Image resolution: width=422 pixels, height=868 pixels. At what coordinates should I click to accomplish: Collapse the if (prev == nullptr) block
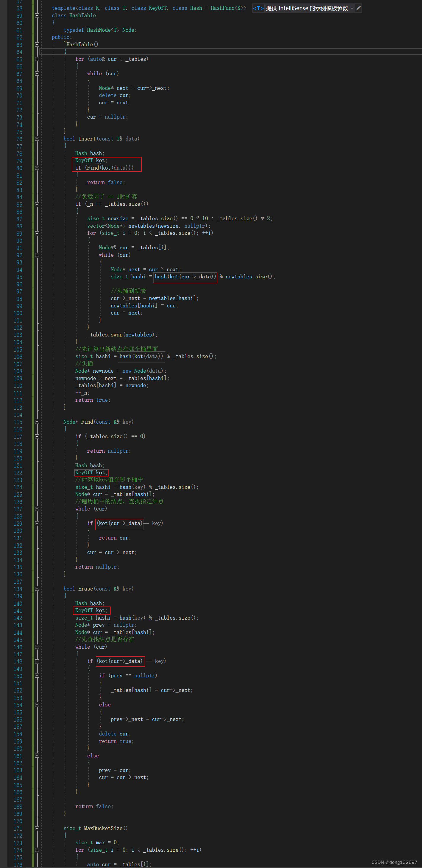37,676
